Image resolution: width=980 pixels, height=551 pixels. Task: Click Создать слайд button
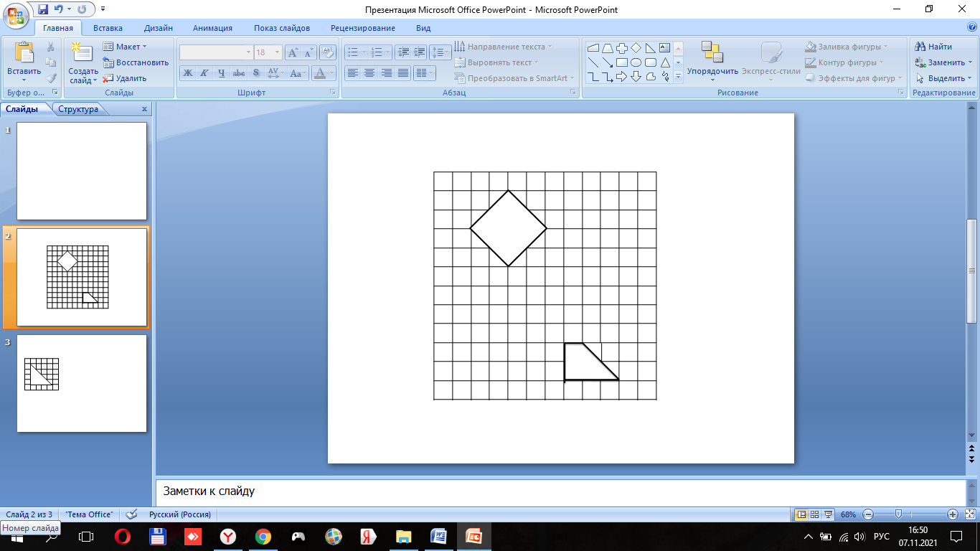83,63
